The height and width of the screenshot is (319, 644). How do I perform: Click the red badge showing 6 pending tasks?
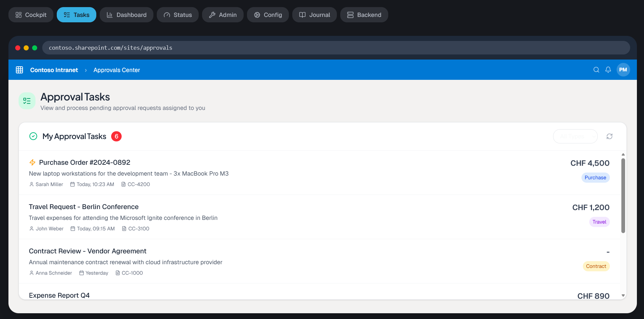pos(116,136)
